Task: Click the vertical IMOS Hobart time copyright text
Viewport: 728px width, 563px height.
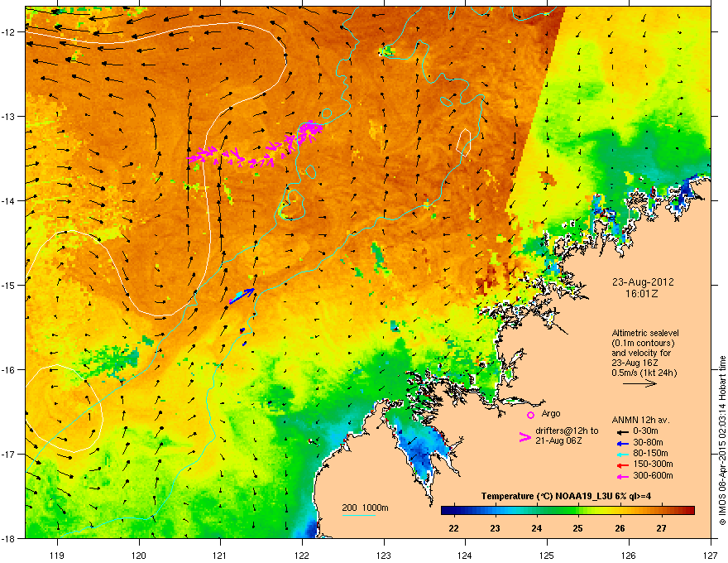Action: (x=722, y=440)
